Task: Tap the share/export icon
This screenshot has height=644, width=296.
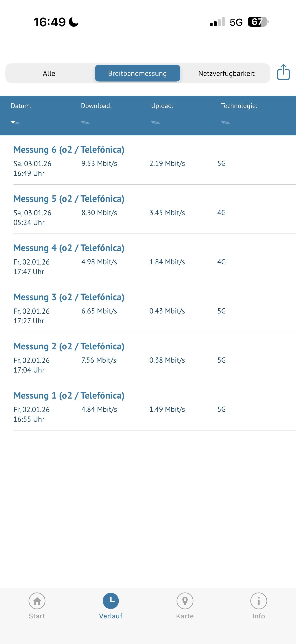Action: coord(283,73)
